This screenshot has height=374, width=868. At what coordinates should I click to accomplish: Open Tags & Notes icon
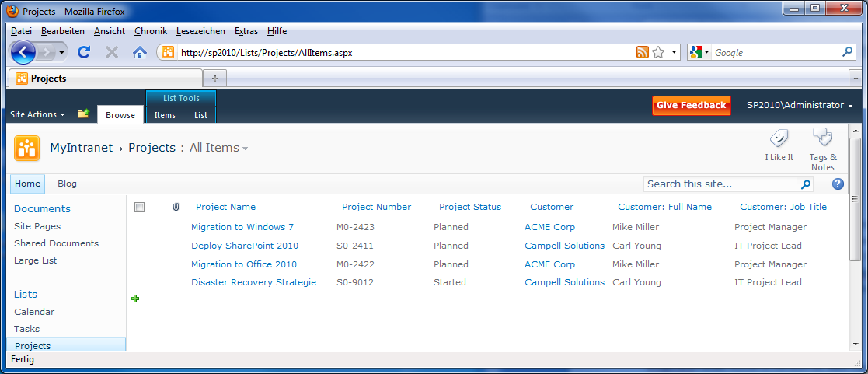822,138
